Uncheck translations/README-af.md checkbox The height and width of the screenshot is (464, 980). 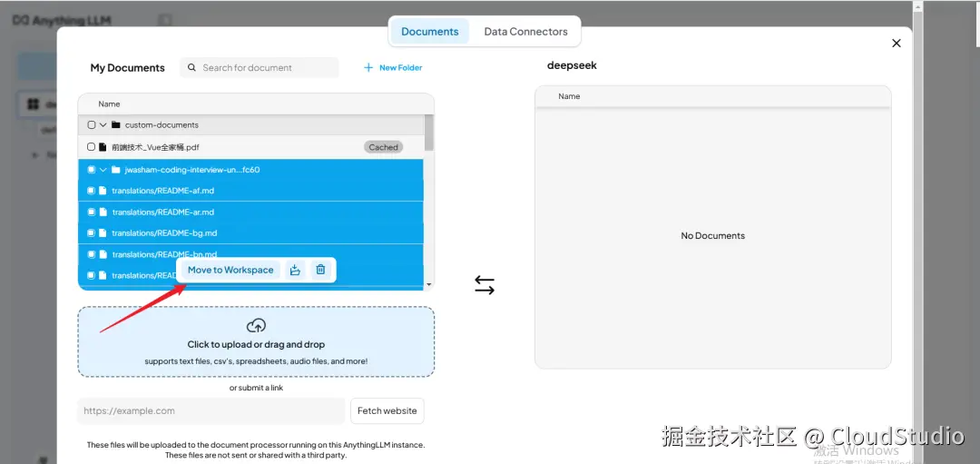click(x=92, y=191)
